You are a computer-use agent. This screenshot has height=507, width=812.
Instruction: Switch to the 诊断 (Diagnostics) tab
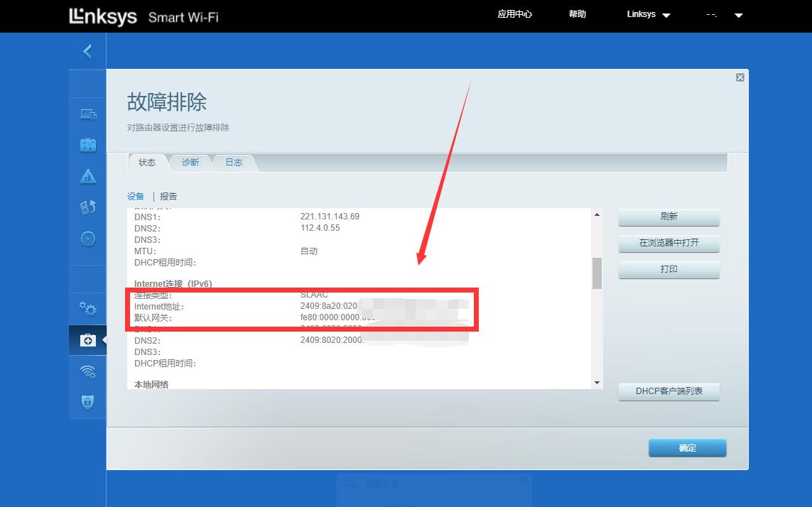click(190, 162)
